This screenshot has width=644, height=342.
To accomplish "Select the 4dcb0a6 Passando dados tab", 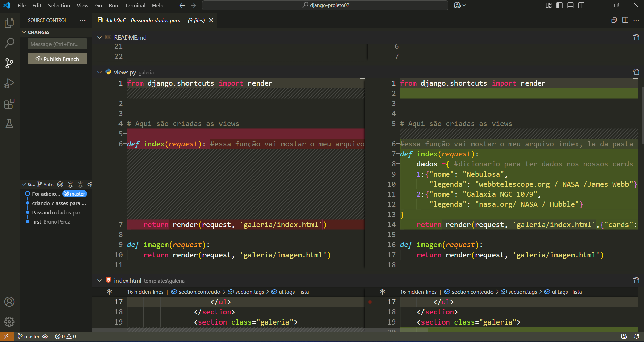I will point(155,20).
